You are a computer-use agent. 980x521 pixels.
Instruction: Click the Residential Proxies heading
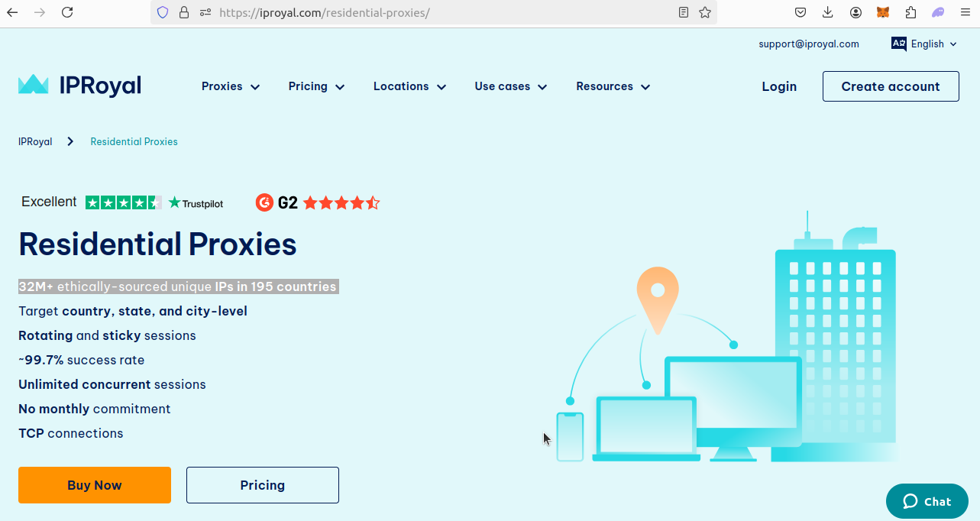coord(157,244)
